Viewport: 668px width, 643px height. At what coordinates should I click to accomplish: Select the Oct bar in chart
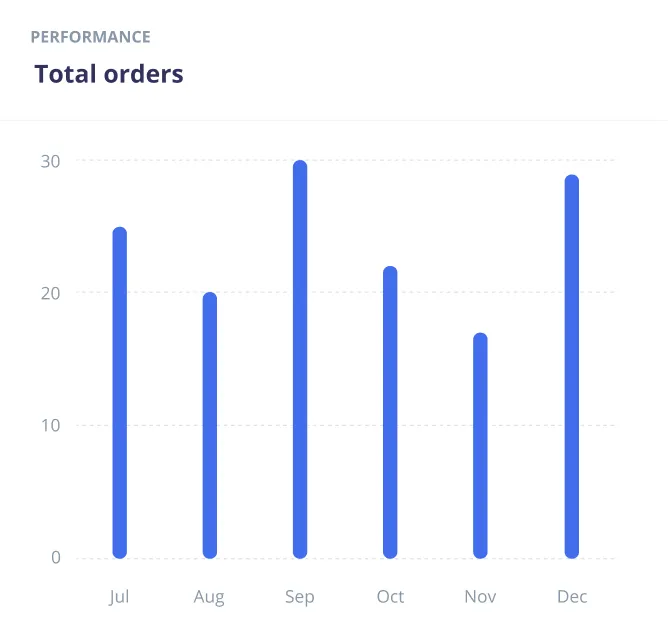pyautogui.click(x=390, y=412)
